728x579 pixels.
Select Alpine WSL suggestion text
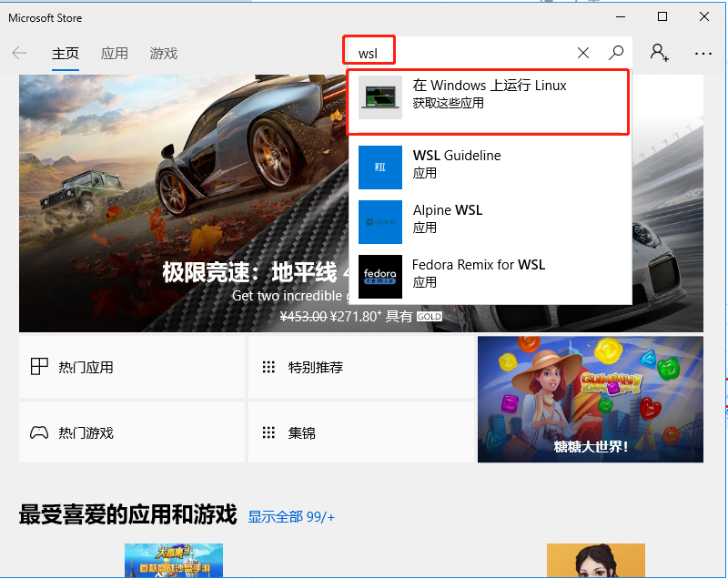[x=448, y=210]
